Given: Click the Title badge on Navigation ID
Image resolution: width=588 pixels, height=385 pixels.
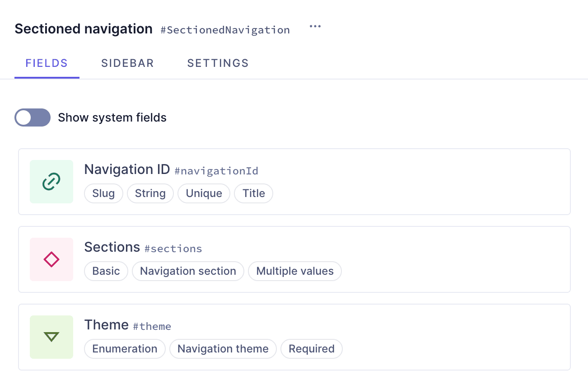Looking at the screenshot, I should click(x=253, y=193).
